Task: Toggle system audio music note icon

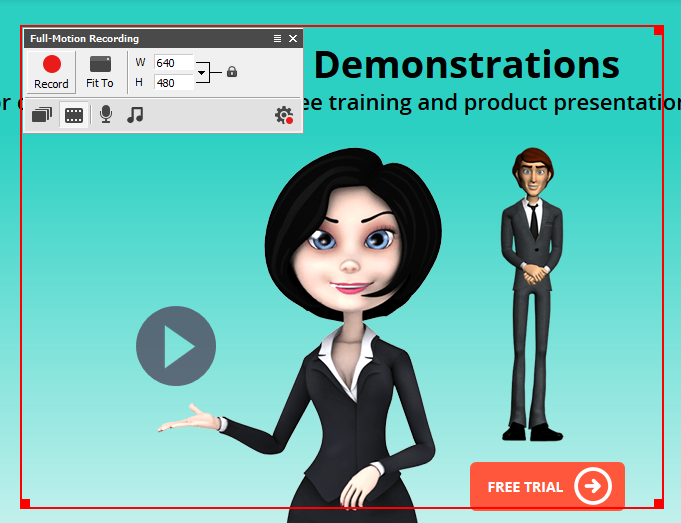Action: pyautogui.click(x=135, y=115)
